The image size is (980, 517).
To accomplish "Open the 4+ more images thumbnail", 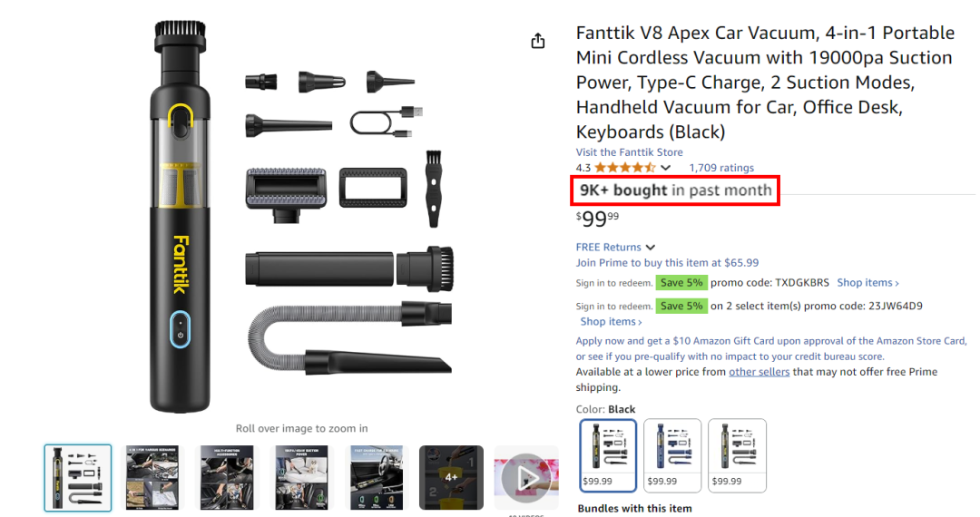I will click(x=451, y=478).
